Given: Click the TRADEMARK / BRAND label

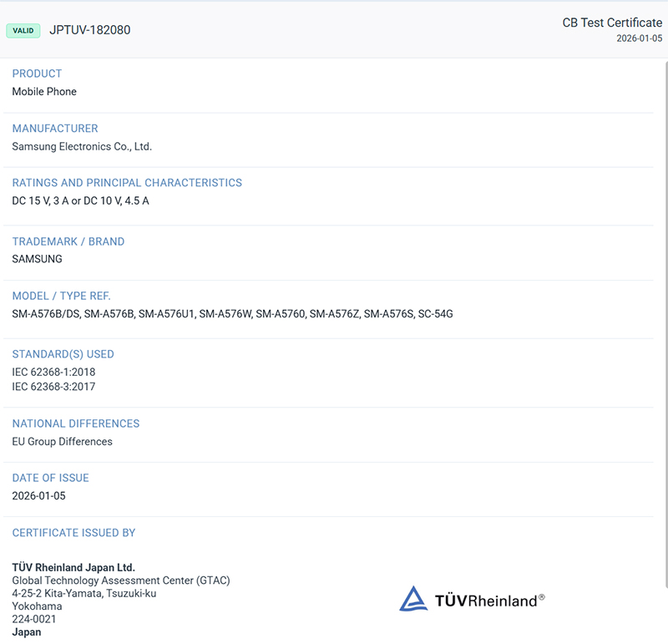Looking at the screenshot, I should (68, 241).
